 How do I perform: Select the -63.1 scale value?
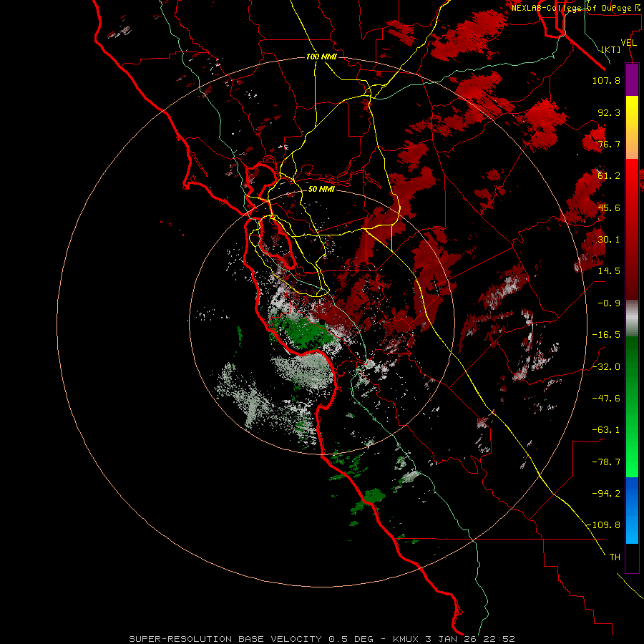click(606, 430)
